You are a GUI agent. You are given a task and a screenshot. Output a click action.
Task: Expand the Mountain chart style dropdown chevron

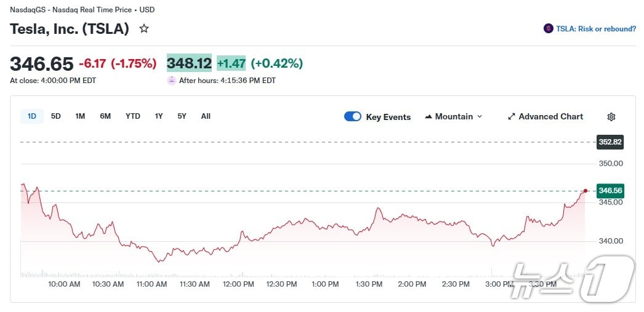pos(480,116)
